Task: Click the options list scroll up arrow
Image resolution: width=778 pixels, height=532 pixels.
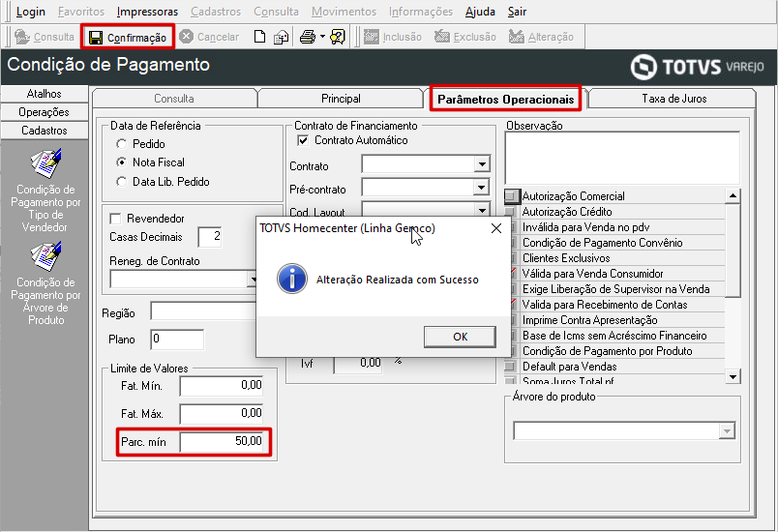Action: point(733,196)
